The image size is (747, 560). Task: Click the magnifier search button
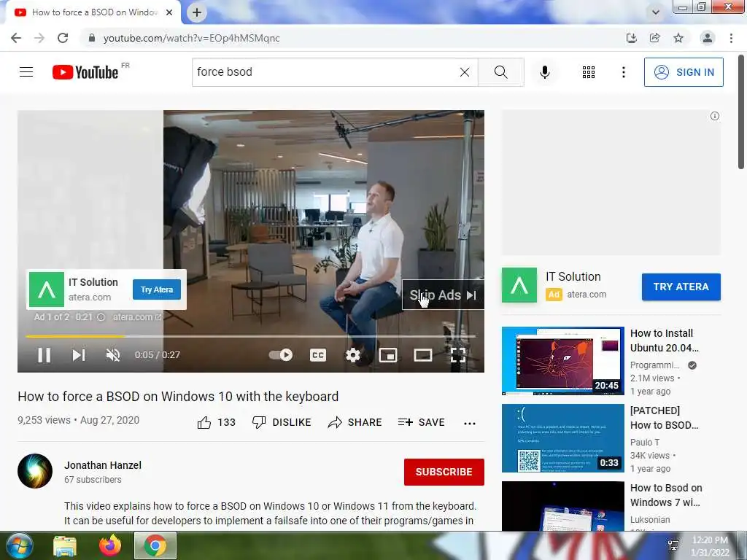(x=500, y=72)
